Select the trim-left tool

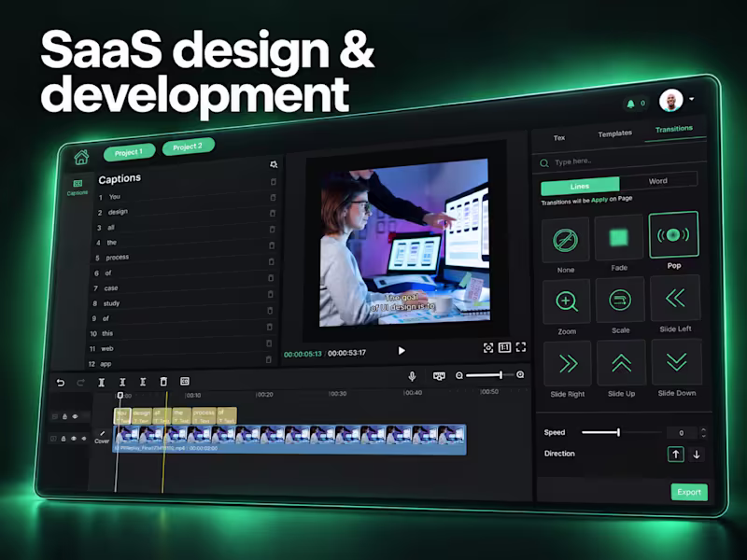coord(122,382)
